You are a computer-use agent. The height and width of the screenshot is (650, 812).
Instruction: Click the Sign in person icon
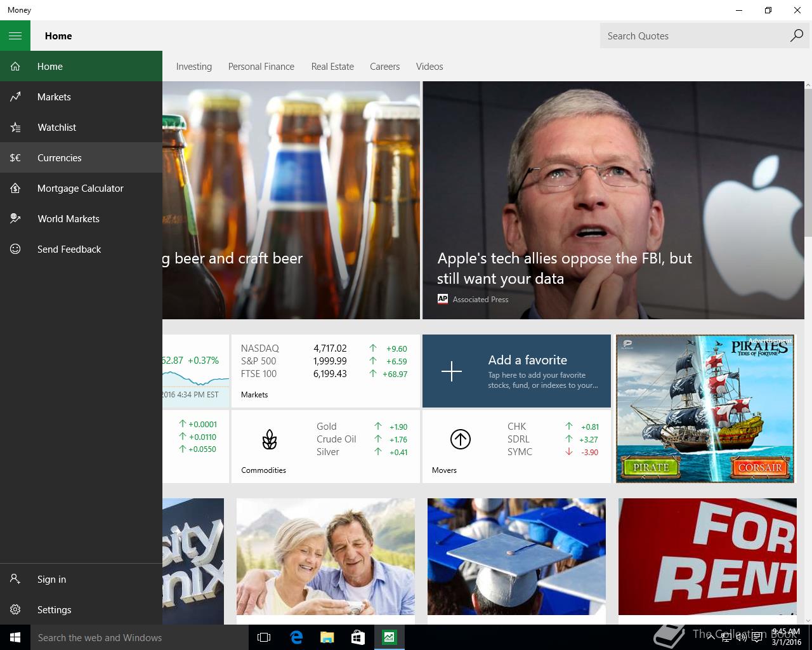pos(15,579)
